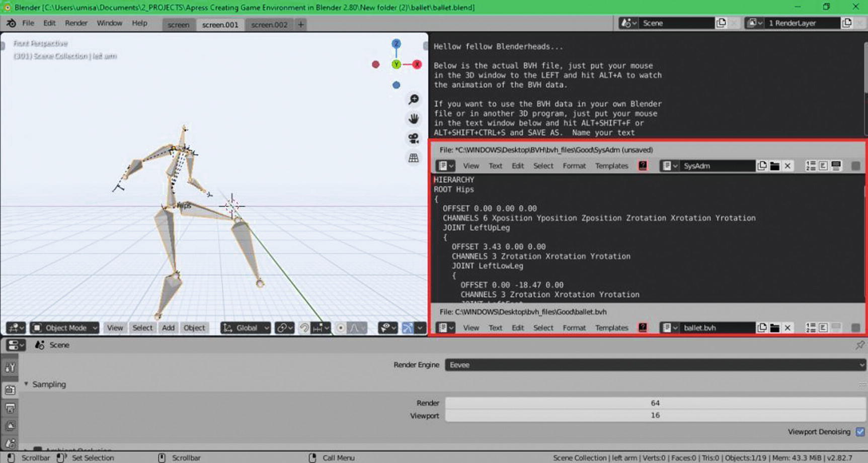Click the open folder icon beside SysAdm
The height and width of the screenshot is (463, 868).
point(775,166)
